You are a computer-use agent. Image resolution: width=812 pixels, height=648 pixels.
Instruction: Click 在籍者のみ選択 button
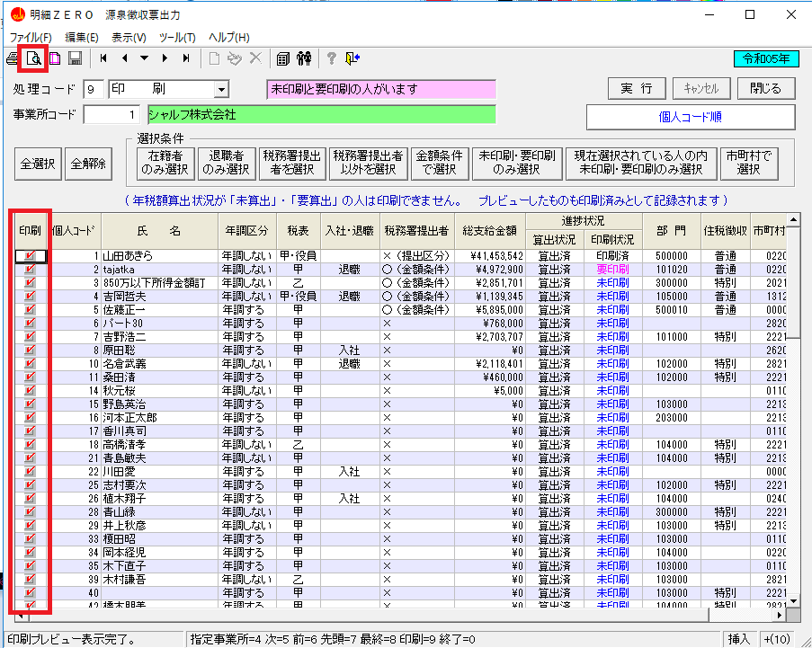165,164
